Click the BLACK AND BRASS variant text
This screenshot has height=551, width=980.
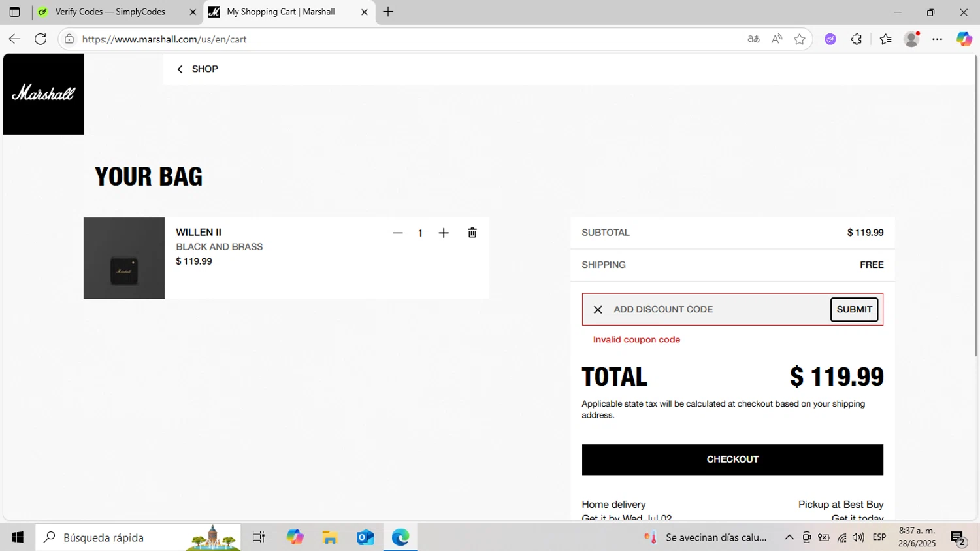pyautogui.click(x=219, y=247)
